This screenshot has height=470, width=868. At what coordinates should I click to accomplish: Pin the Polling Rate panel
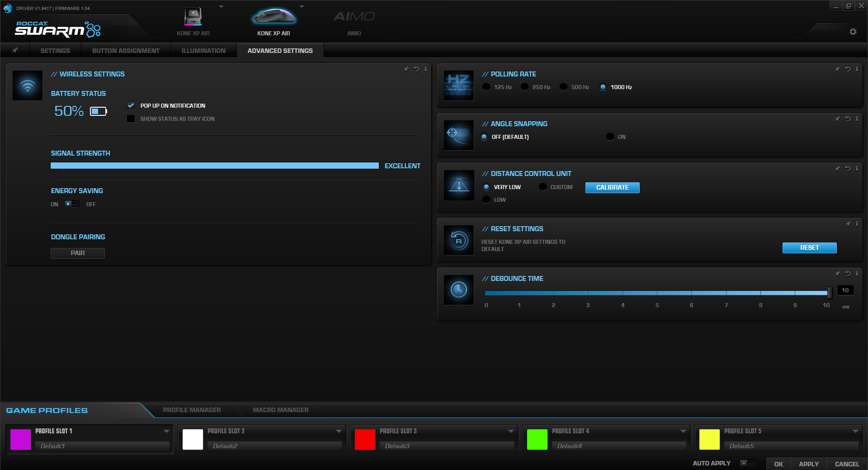(837, 69)
